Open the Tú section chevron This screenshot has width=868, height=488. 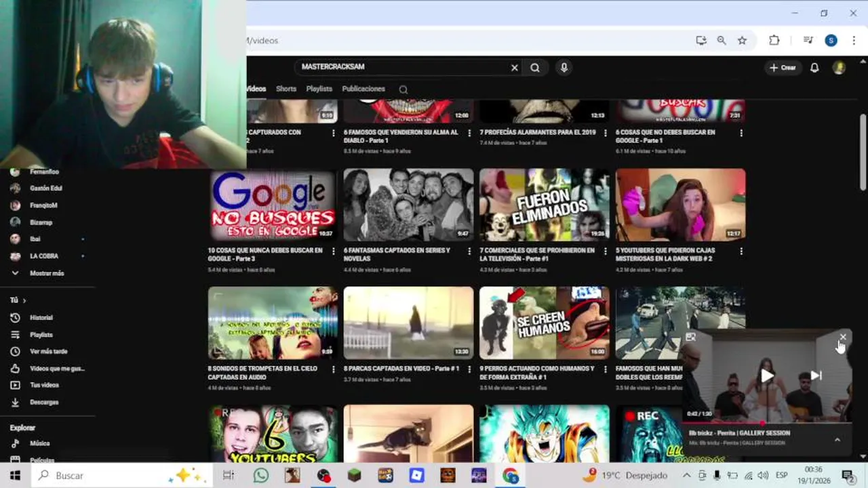point(24,300)
